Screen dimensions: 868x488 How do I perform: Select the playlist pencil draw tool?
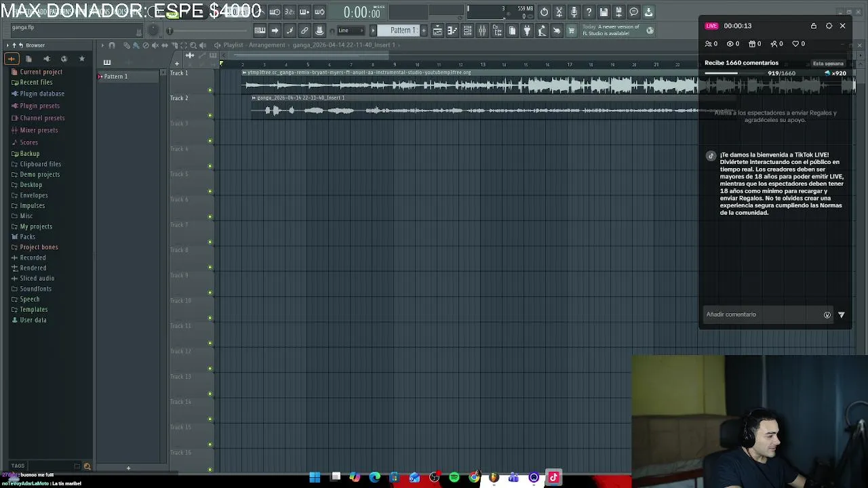[x=127, y=45]
